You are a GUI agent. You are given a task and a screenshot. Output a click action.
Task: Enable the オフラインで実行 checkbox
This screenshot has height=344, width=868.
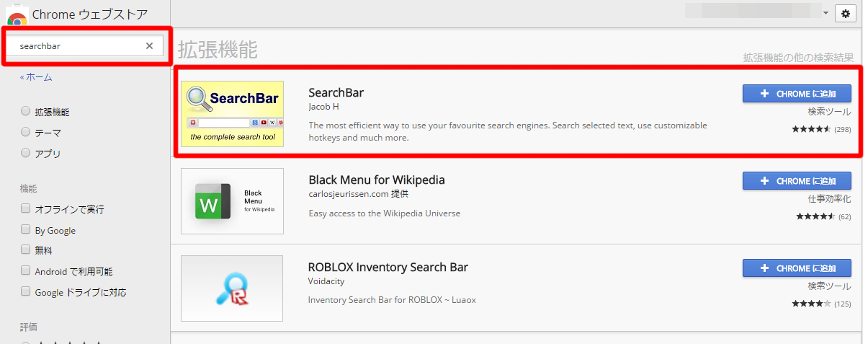click(x=26, y=208)
